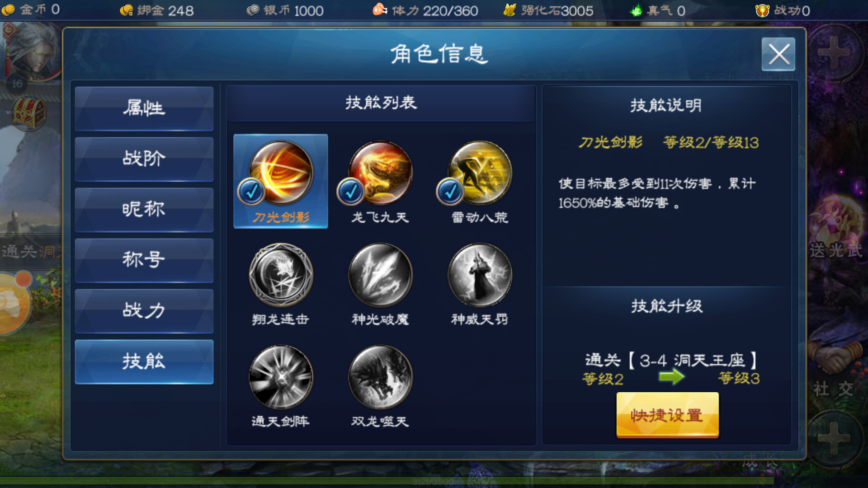Toggle the checkmark on 刀光剑影
This screenshot has height=488, width=868.
[x=251, y=192]
